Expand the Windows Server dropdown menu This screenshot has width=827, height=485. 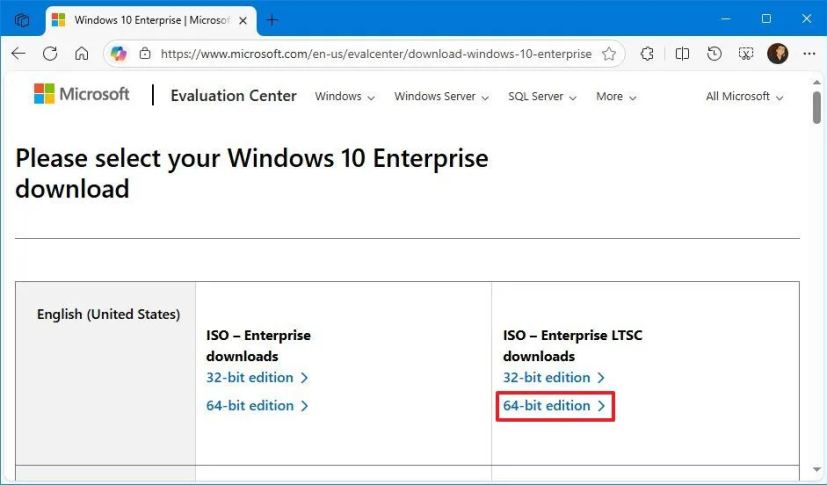(x=441, y=97)
